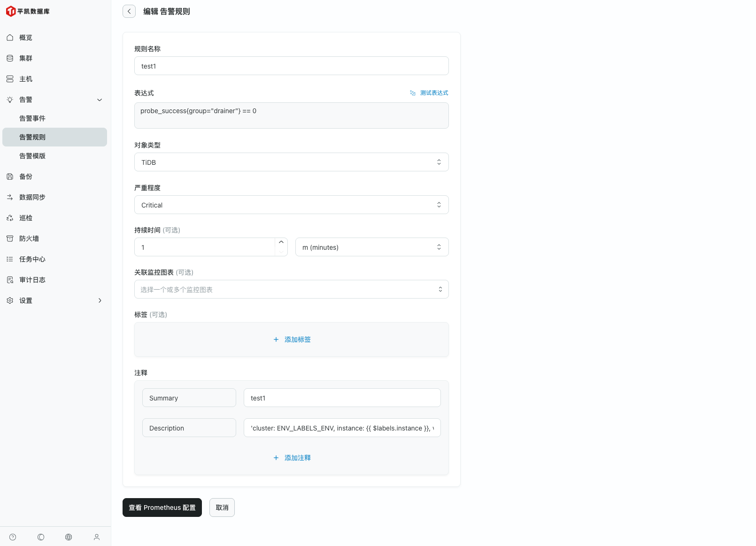Image resolution: width=756 pixels, height=546 pixels.
Task: Click the 测试表达式 test icon
Action: 413,93
